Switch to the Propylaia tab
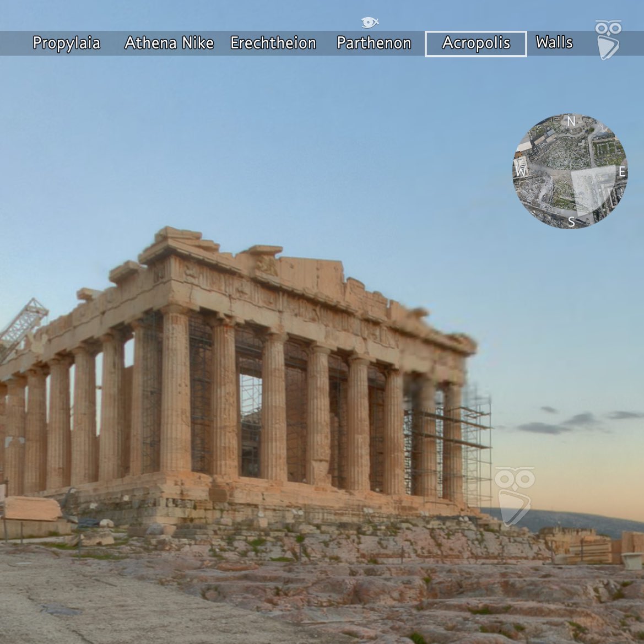644x644 pixels. click(67, 42)
